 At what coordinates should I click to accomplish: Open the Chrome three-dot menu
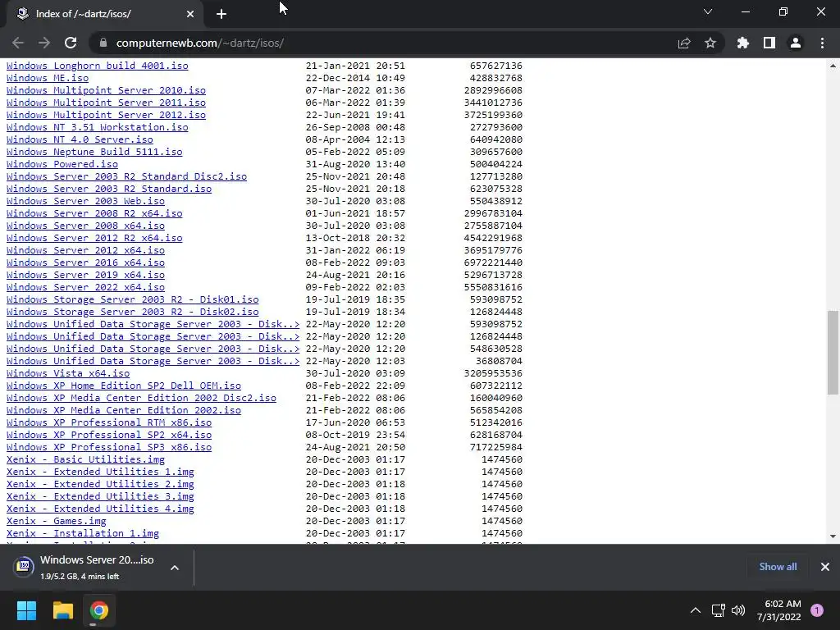[x=822, y=43]
